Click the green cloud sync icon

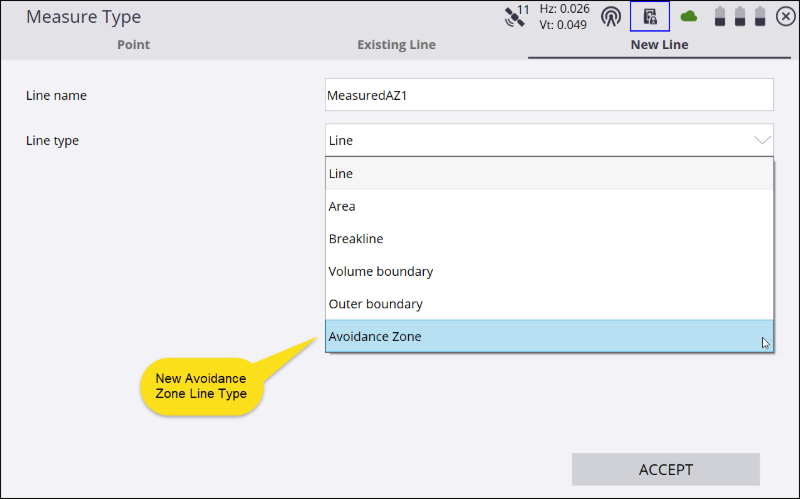(689, 16)
